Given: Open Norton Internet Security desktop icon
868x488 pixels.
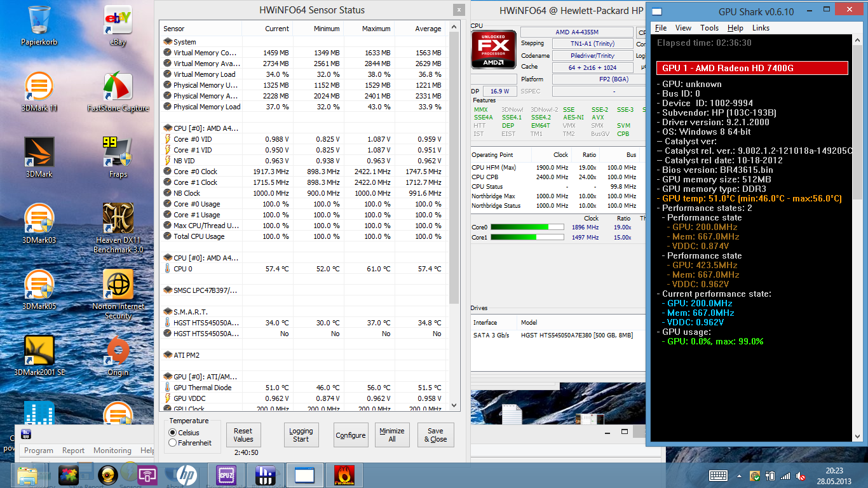Looking at the screenshot, I should [x=118, y=294].
